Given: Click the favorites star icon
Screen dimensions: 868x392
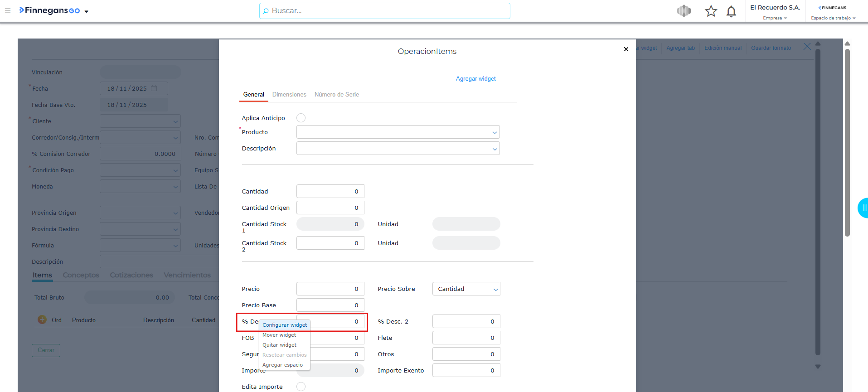Looking at the screenshot, I should click(x=711, y=11).
